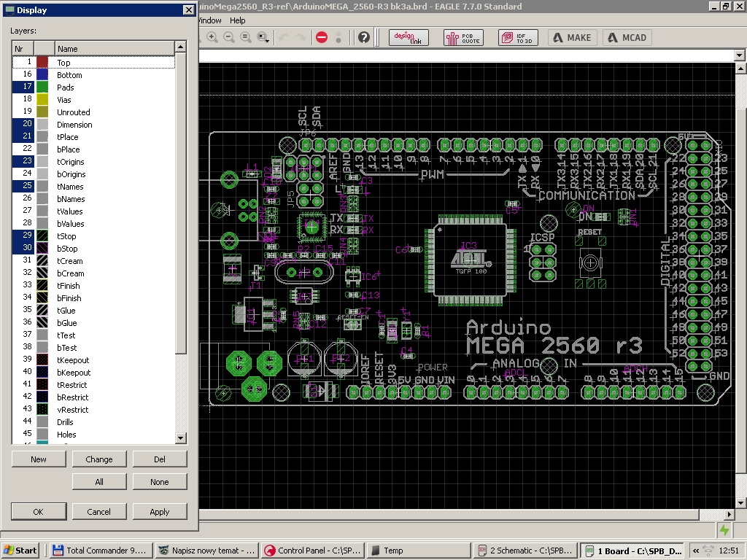Click the canvas horizontal scroll right arrow

click(x=729, y=514)
